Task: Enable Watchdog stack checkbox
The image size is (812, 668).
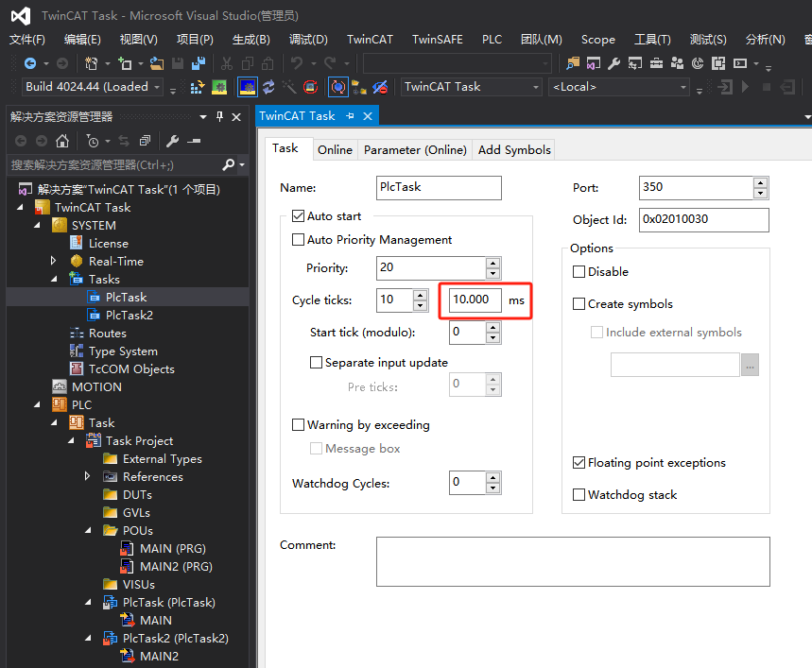Action: (x=579, y=495)
